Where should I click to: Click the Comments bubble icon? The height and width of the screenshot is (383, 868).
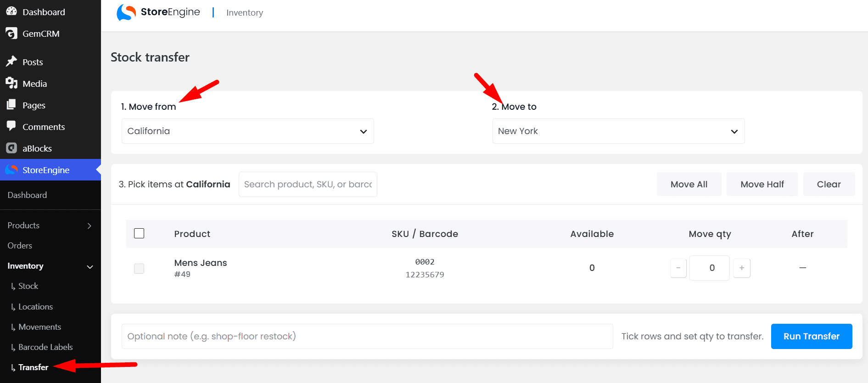click(x=11, y=126)
